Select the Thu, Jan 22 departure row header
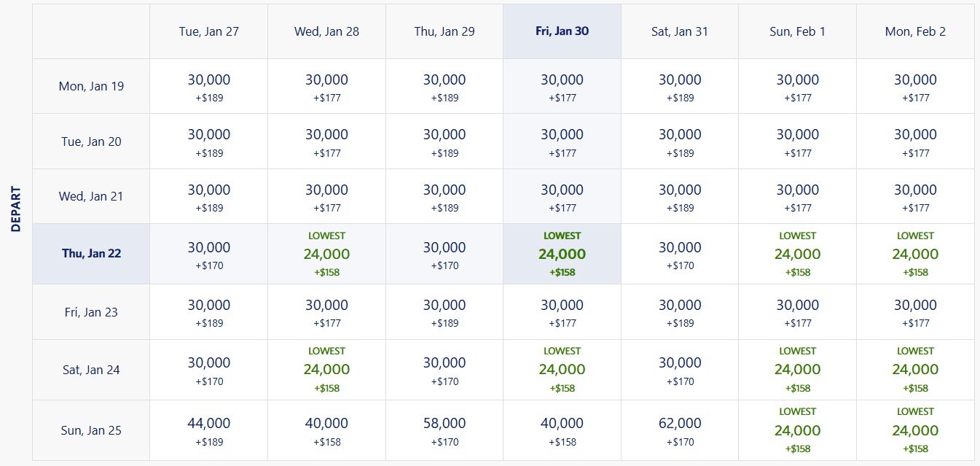The height and width of the screenshot is (466, 980). point(90,253)
